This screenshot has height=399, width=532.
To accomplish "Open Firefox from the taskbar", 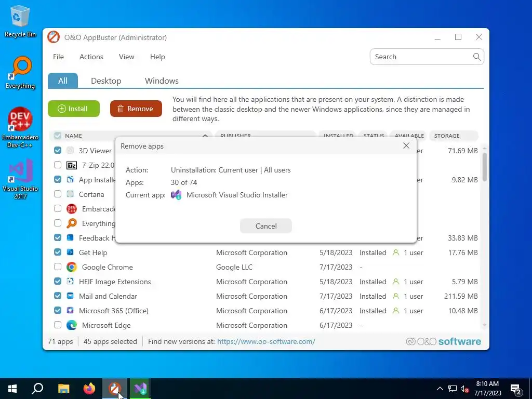I will 89,389.
